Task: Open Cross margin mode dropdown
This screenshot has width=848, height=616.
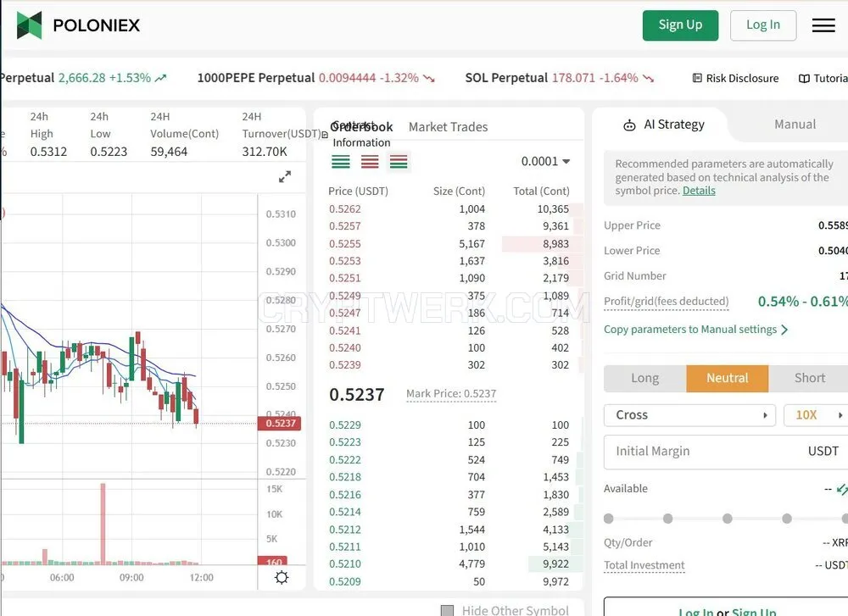Action: click(x=689, y=415)
